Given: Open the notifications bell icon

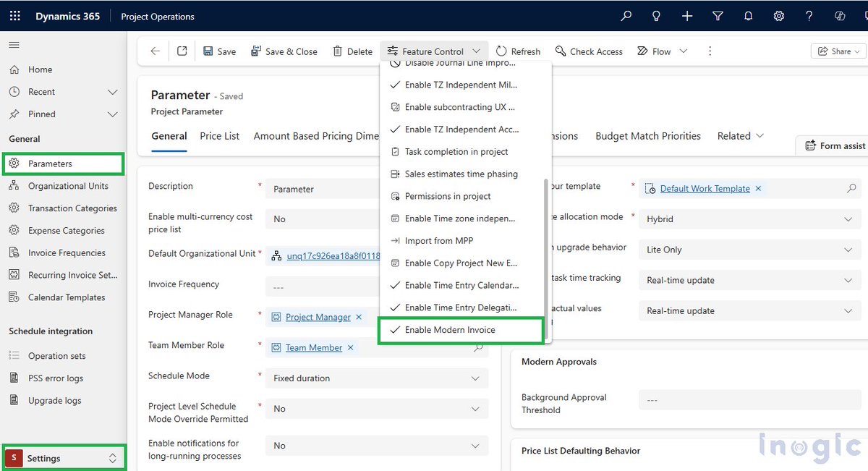Looking at the screenshot, I should click(x=748, y=16).
